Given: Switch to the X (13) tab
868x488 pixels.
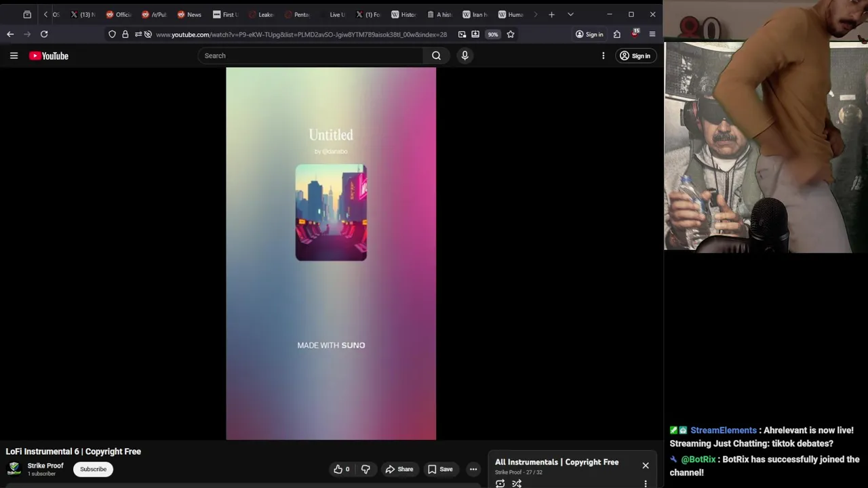Looking at the screenshot, I should 83,14.
